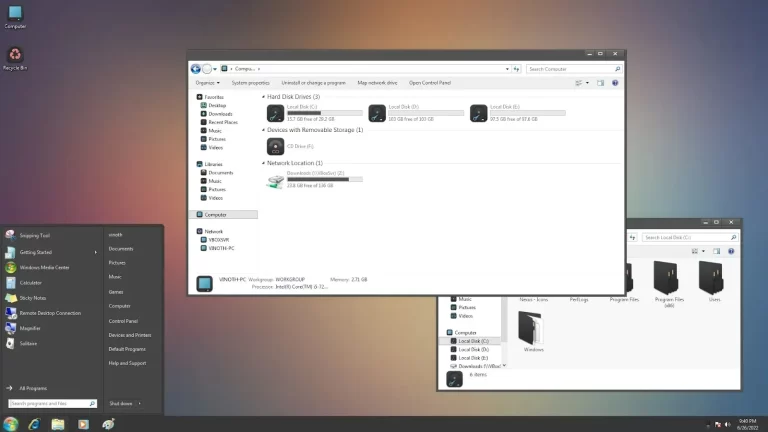The height and width of the screenshot is (432, 768).
Task: Open the Computer desktop icon
Action: point(15,17)
